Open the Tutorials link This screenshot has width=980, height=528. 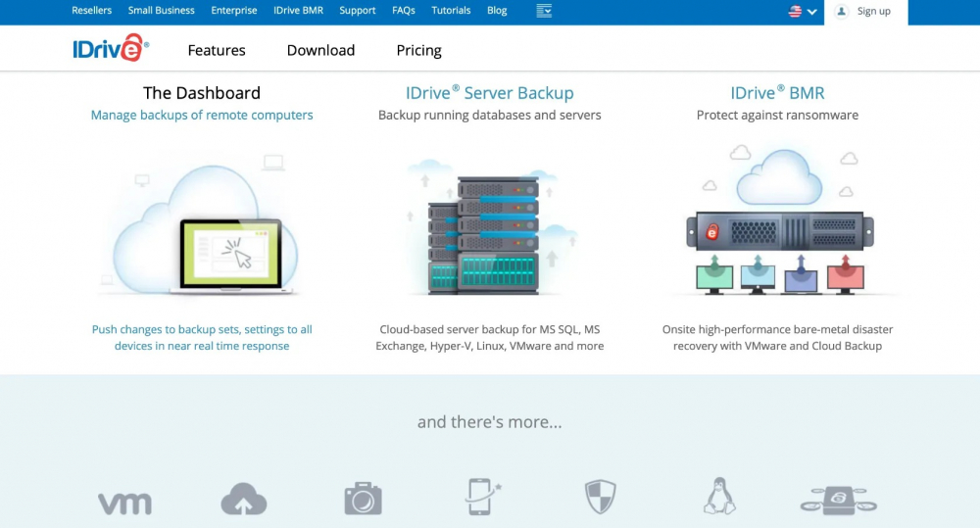[451, 11]
